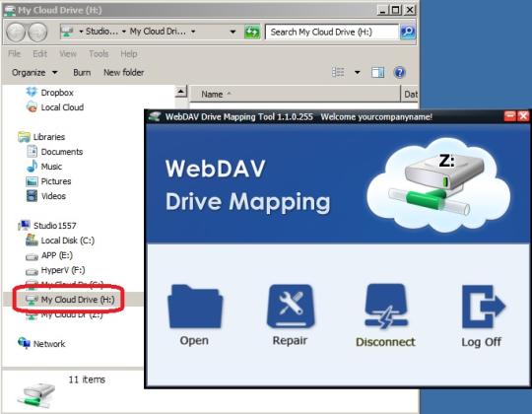The image size is (532, 414).
Task: Click the Z: cloud drive logo
Action: point(438,186)
